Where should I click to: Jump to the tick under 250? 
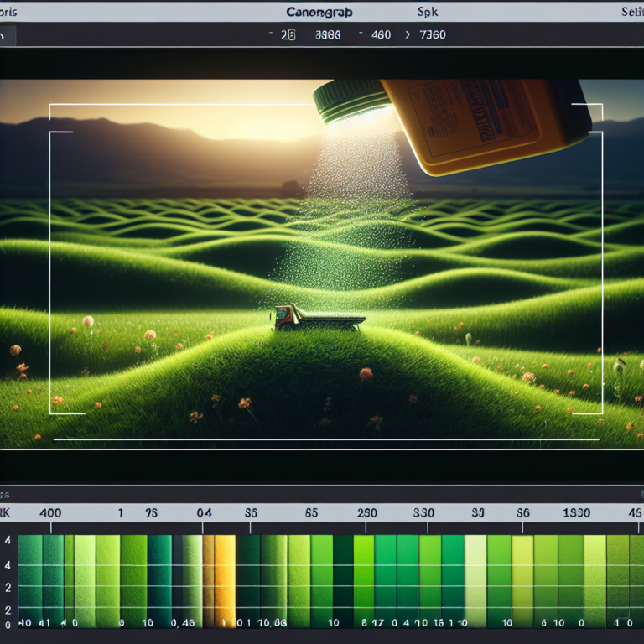(x=366, y=527)
